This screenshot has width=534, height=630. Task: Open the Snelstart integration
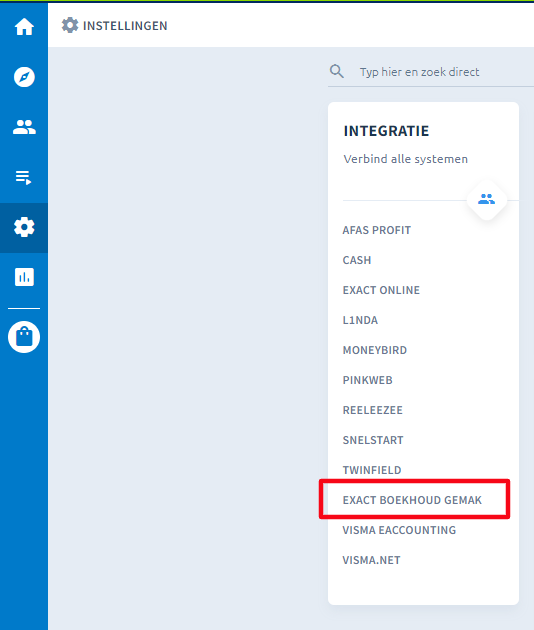373,440
